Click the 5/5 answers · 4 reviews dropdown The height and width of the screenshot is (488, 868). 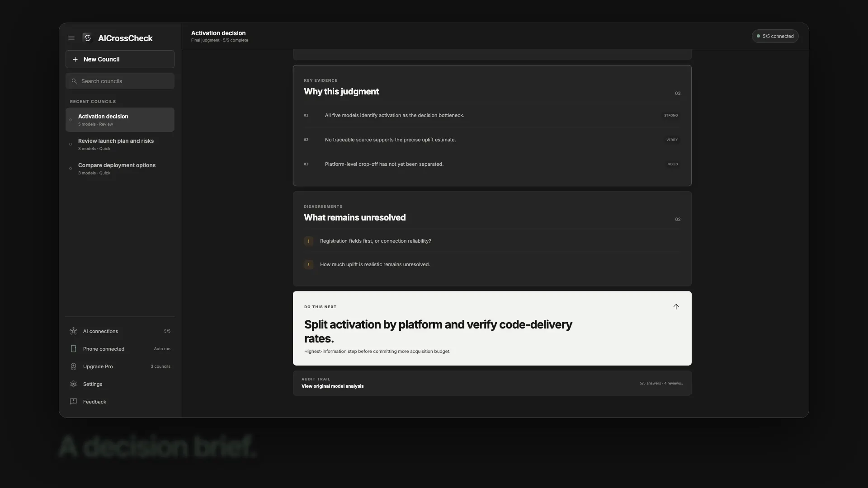pyautogui.click(x=661, y=383)
